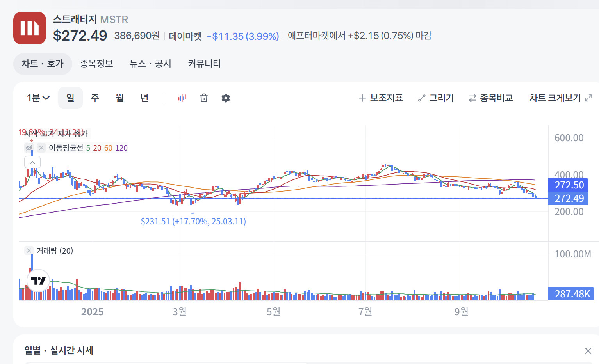Select the 주 weekly chart interval
Image resolution: width=599 pixels, height=364 pixels.
click(x=95, y=98)
